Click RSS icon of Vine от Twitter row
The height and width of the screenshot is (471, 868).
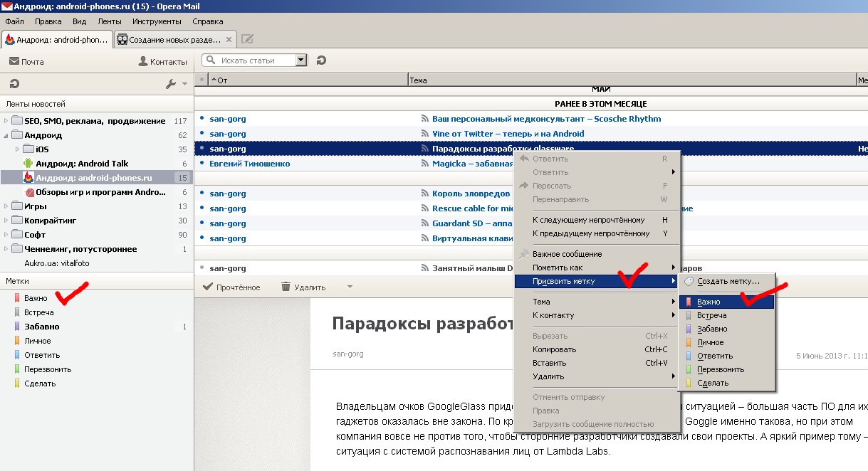[426, 134]
